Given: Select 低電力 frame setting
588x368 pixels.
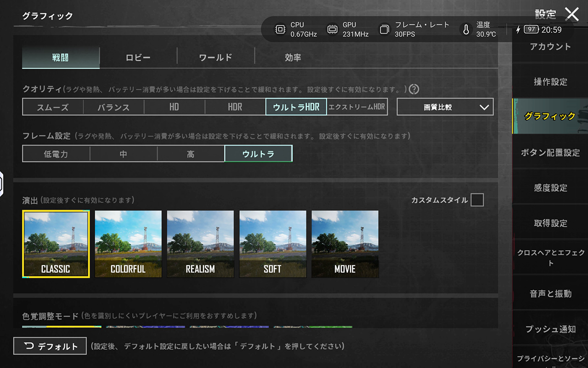Looking at the screenshot, I should (56, 154).
